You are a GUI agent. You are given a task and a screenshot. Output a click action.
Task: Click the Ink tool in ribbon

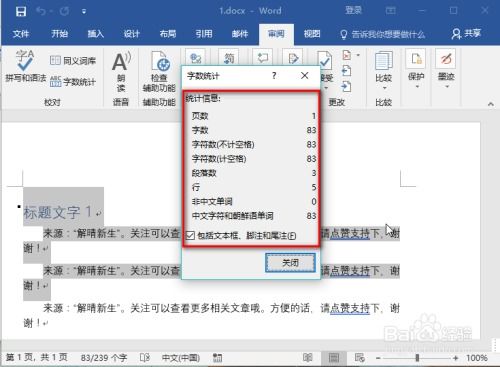point(446,69)
